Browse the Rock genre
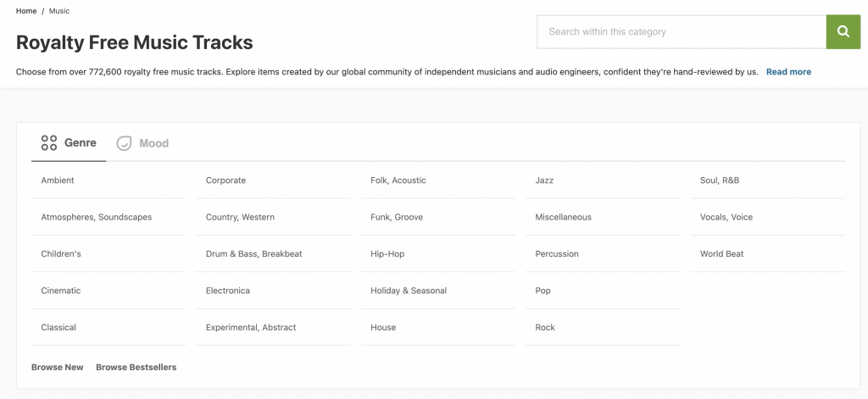 545,328
